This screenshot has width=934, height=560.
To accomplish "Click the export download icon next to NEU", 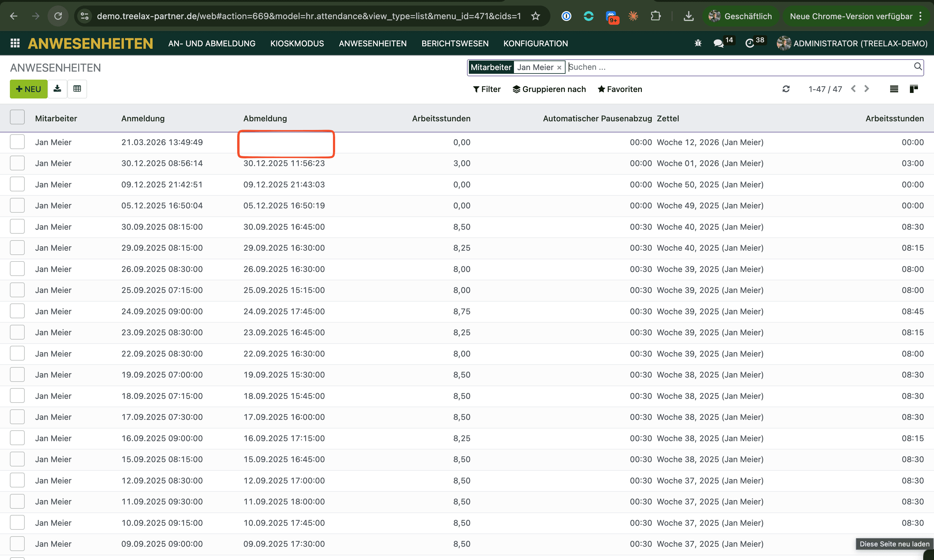I will click(57, 89).
